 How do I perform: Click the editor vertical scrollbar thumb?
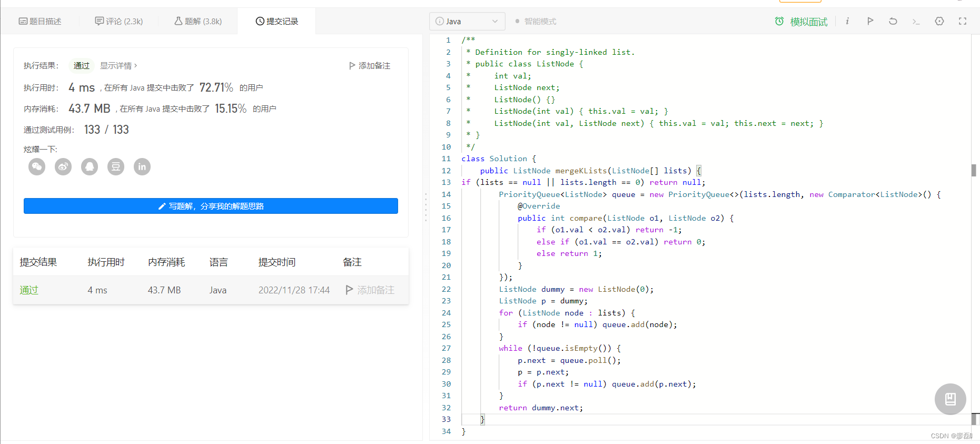tap(974, 170)
